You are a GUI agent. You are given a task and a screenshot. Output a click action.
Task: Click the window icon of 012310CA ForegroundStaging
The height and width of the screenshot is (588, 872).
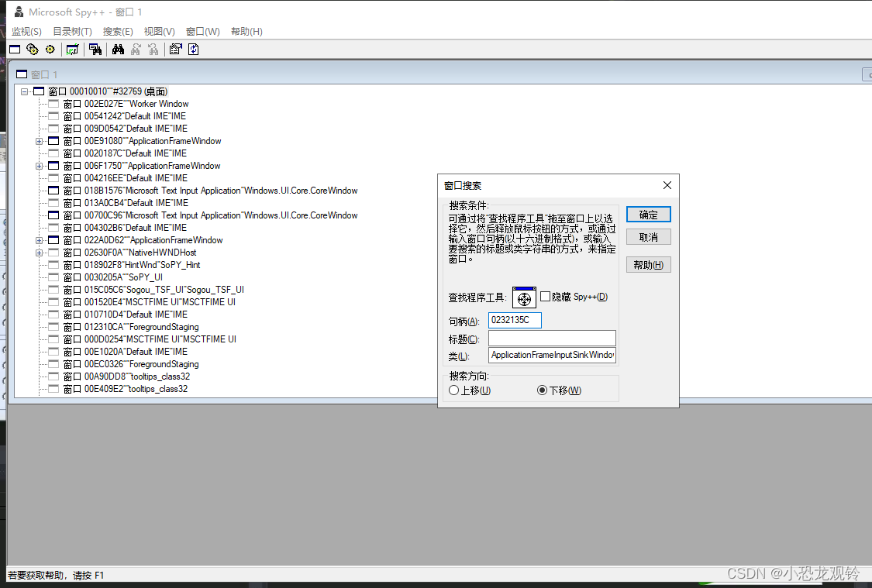point(53,327)
